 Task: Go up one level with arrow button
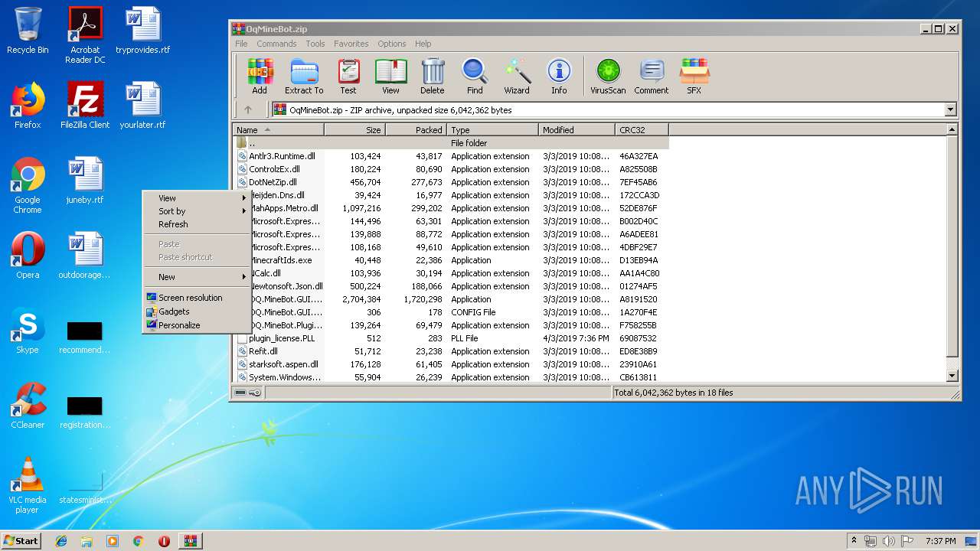[x=248, y=109]
